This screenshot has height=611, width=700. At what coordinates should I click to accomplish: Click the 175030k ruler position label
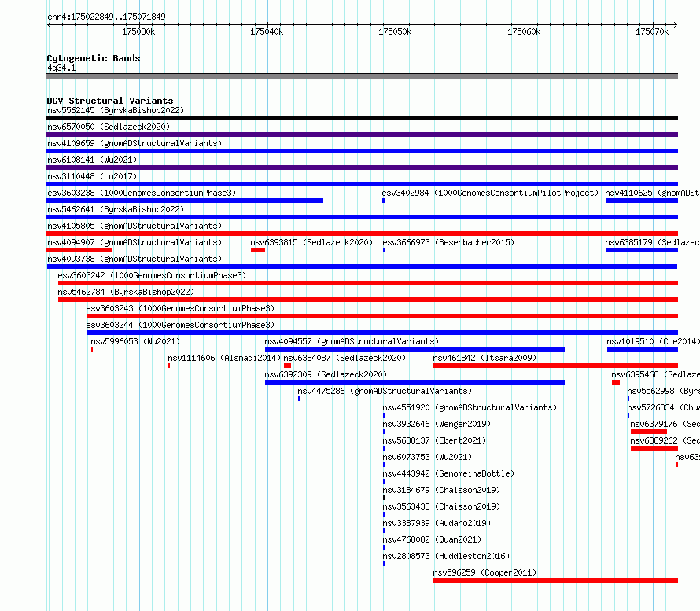pos(139,31)
